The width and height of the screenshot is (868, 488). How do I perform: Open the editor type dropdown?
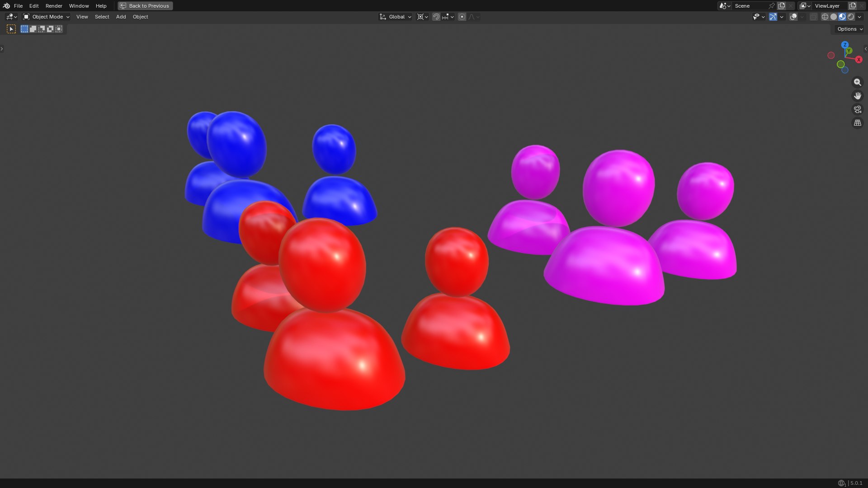(11, 17)
